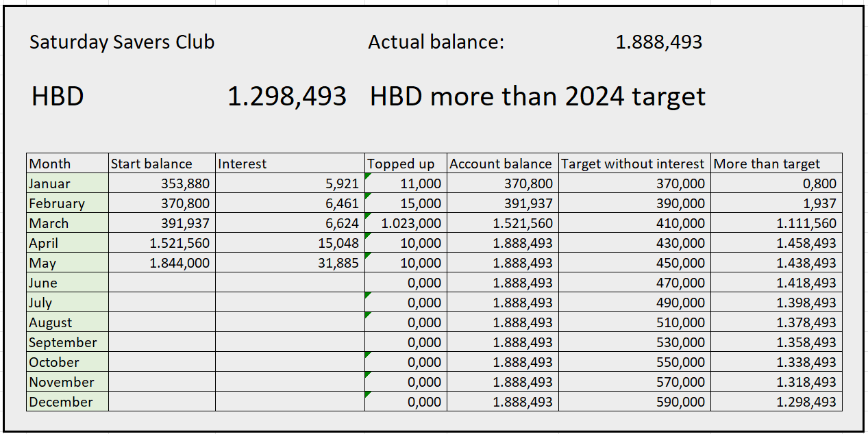Screen dimensions: 868x434
Task: Select the "December" month cell
Action: click(x=67, y=401)
